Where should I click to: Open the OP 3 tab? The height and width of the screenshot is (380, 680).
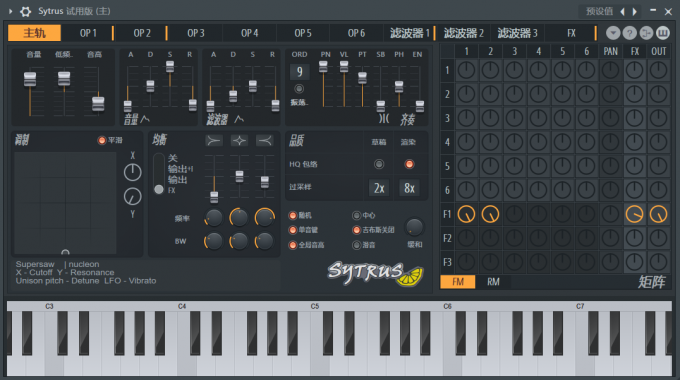[196, 33]
